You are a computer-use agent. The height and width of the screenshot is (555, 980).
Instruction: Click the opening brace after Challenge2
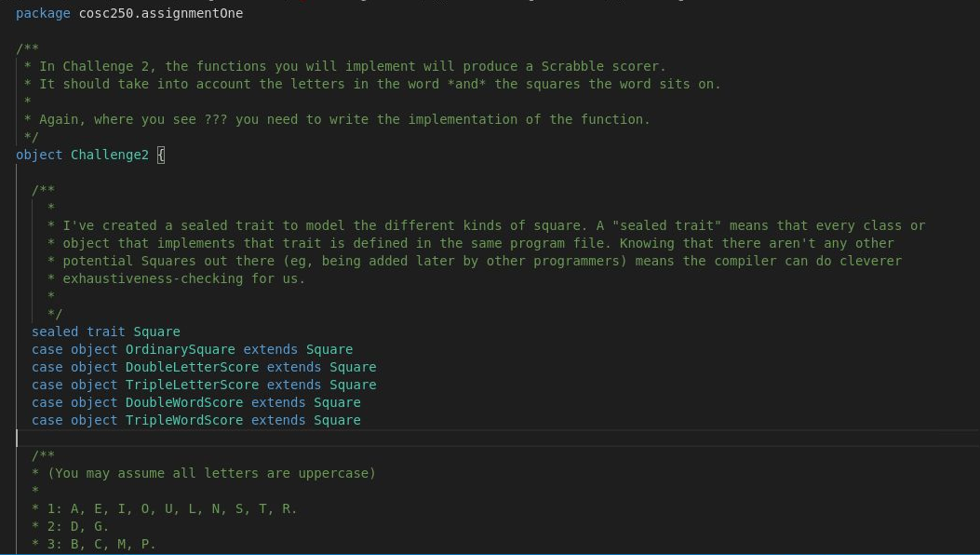(x=160, y=155)
